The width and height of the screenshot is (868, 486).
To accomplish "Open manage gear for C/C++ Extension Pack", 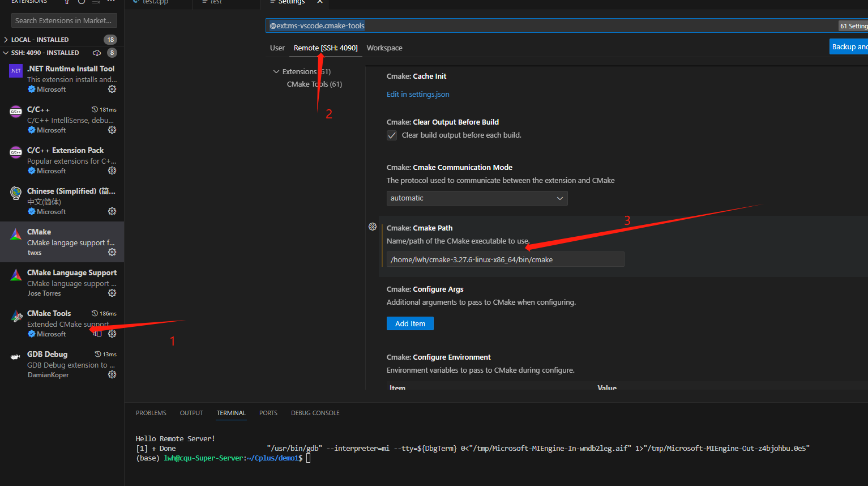I will tap(112, 170).
